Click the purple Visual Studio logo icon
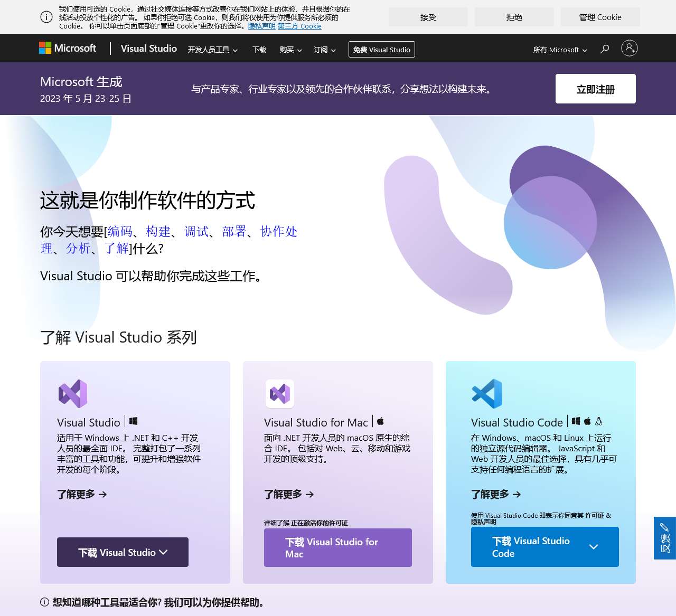 (x=73, y=394)
